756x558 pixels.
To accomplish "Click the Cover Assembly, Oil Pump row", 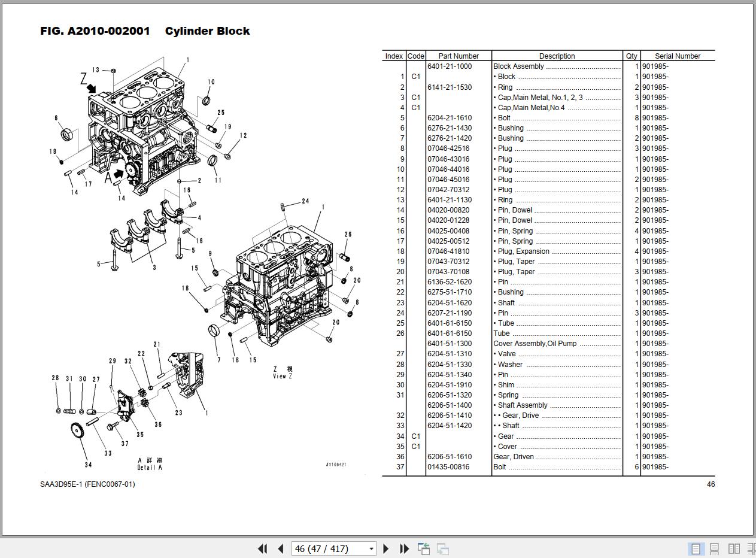I will coord(548,344).
